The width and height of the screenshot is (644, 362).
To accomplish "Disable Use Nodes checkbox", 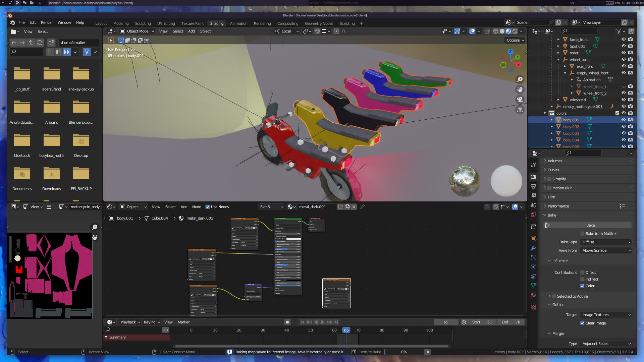I will (x=208, y=207).
